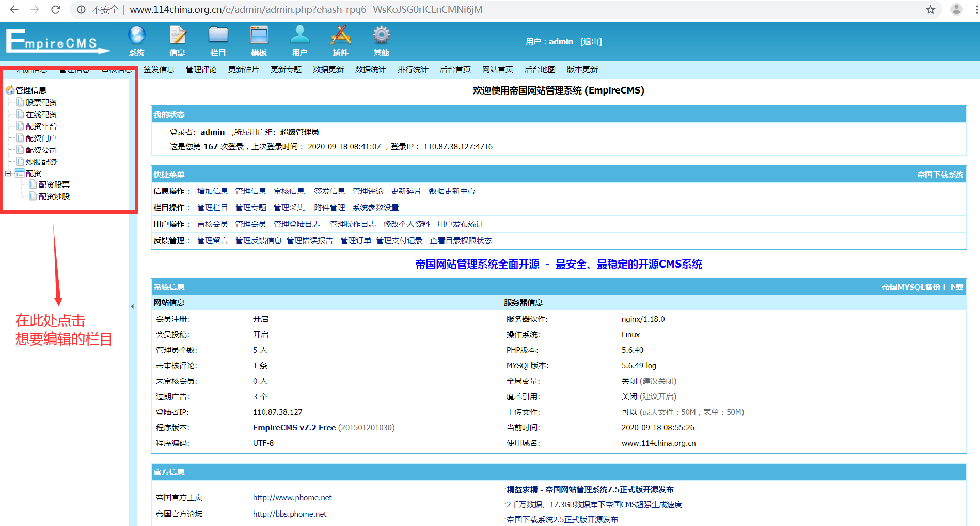Go to 网站首页 in the sub-menu bar
The image size is (980, 526).
(x=498, y=69)
